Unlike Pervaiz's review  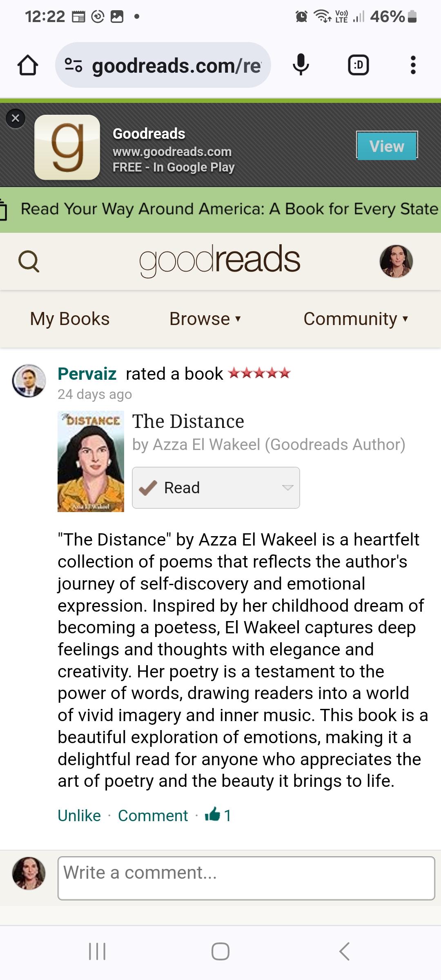[x=79, y=815]
